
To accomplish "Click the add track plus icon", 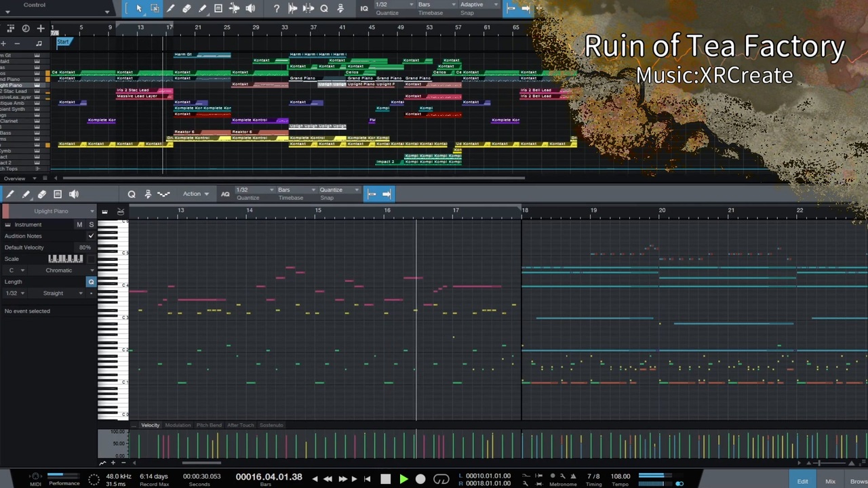I will [41, 28].
